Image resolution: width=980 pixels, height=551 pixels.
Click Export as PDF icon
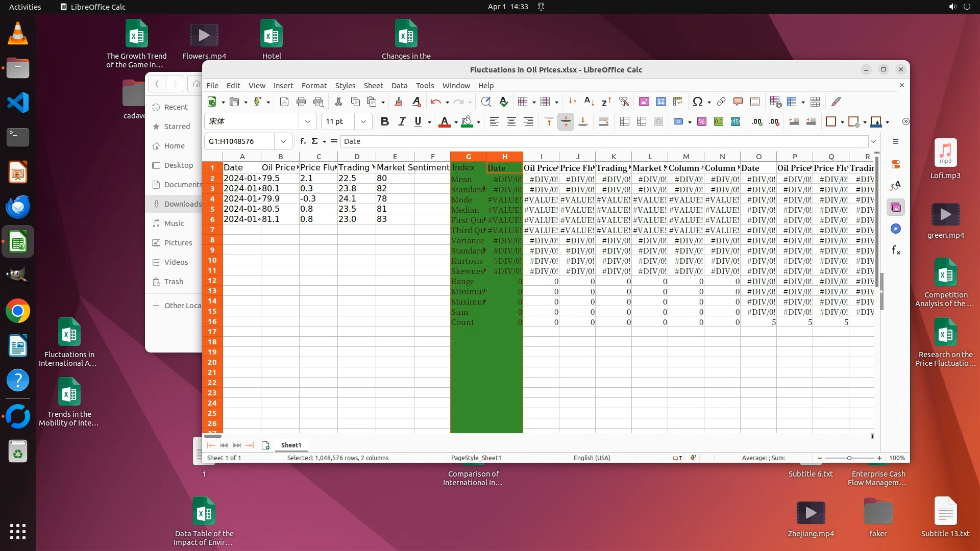coord(284,102)
